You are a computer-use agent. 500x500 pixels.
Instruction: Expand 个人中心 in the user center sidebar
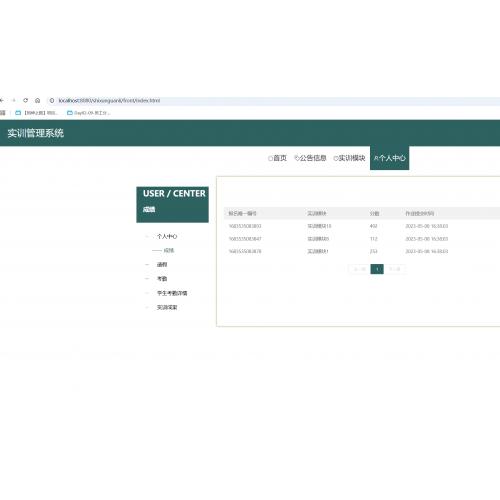(167, 236)
